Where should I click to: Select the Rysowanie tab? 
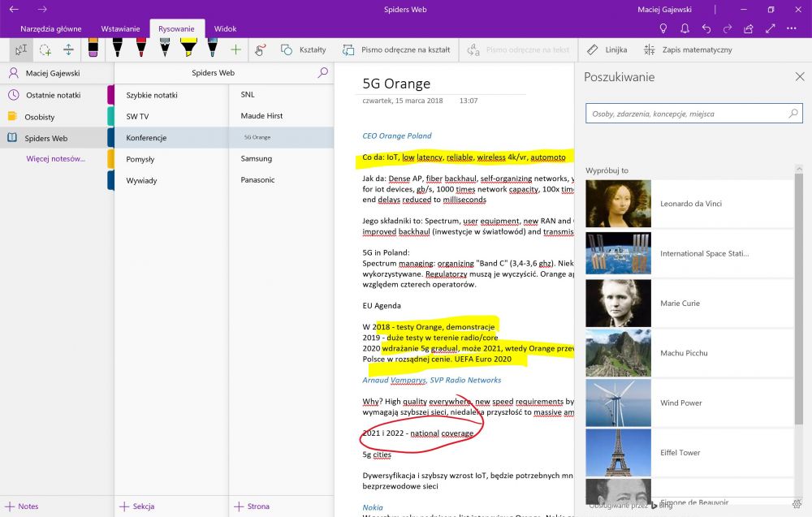[x=176, y=29]
